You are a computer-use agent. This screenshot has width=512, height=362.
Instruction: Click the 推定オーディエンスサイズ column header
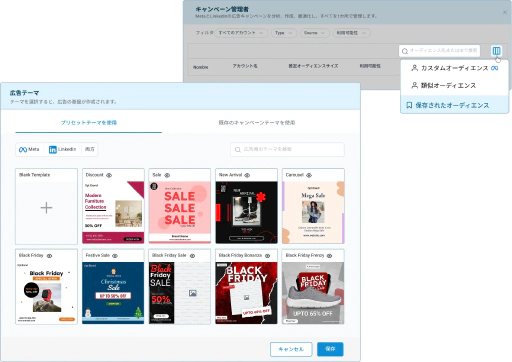click(x=313, y=66)
